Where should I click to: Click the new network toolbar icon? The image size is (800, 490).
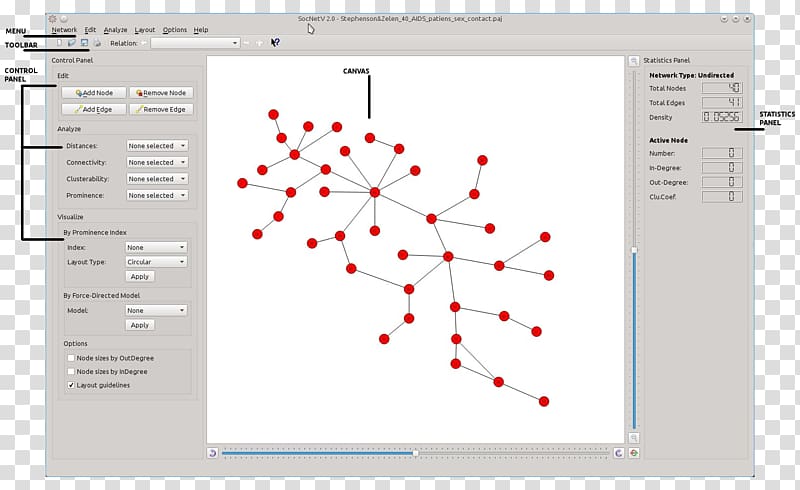tap(59, 43)
